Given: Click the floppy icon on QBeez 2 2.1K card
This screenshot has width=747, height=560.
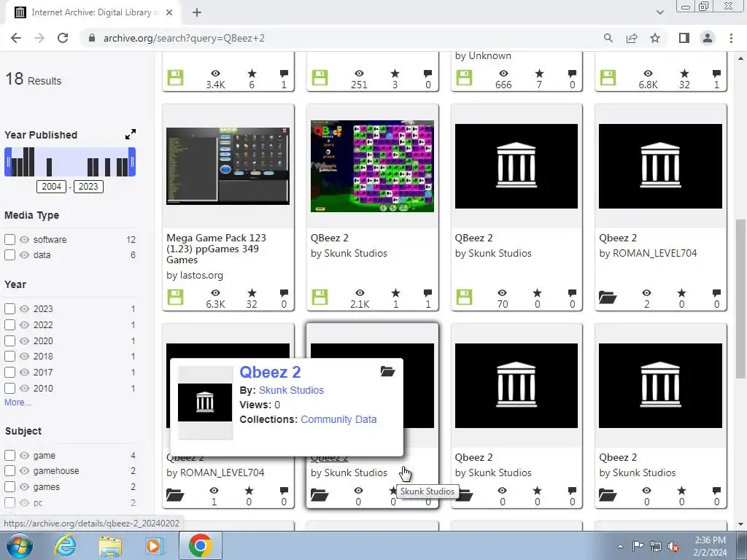Looking at the screenshot, I should (320, 297).
